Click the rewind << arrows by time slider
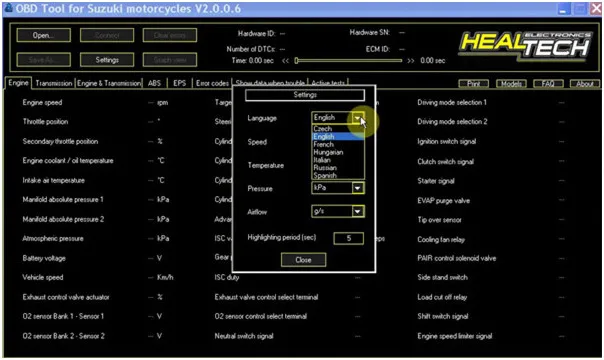Viewport: 604px width, 360px height. [x=285, y=61]
